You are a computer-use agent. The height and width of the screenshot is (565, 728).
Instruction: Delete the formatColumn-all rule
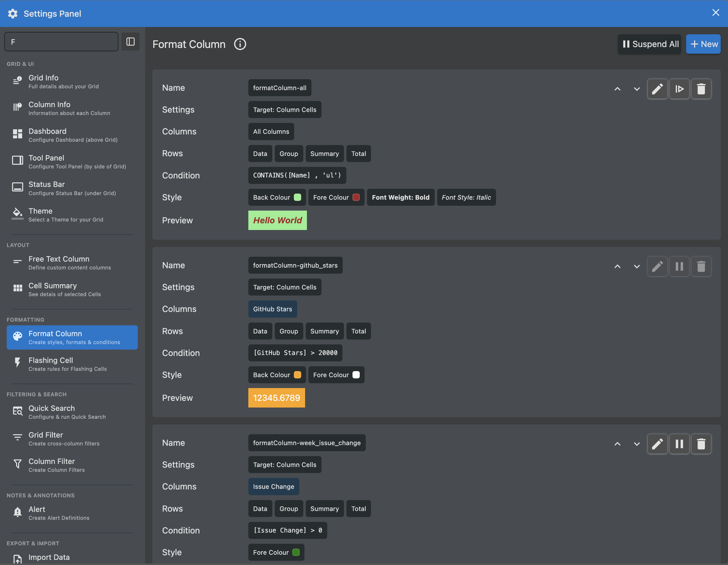coord(701,89)
